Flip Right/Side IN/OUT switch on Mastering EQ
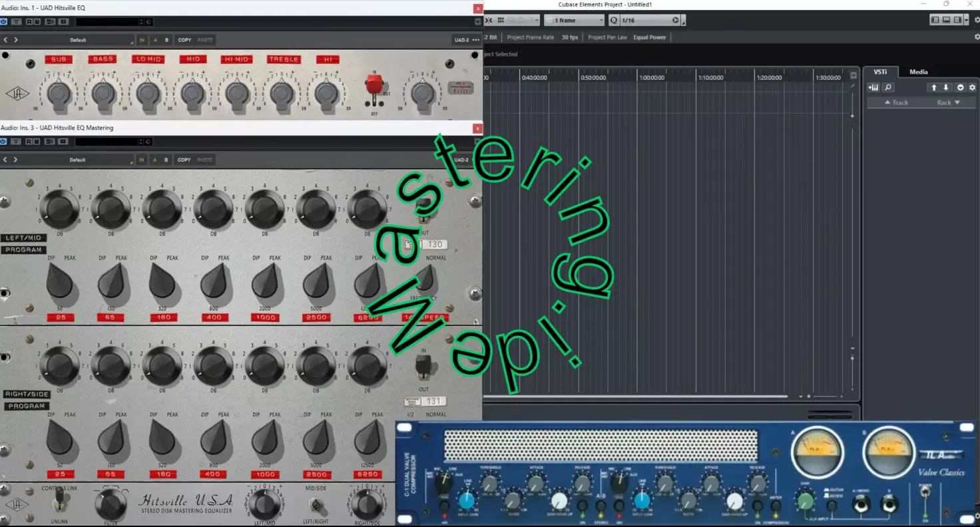This screenshot has width=980, height=527. [423, 366]
